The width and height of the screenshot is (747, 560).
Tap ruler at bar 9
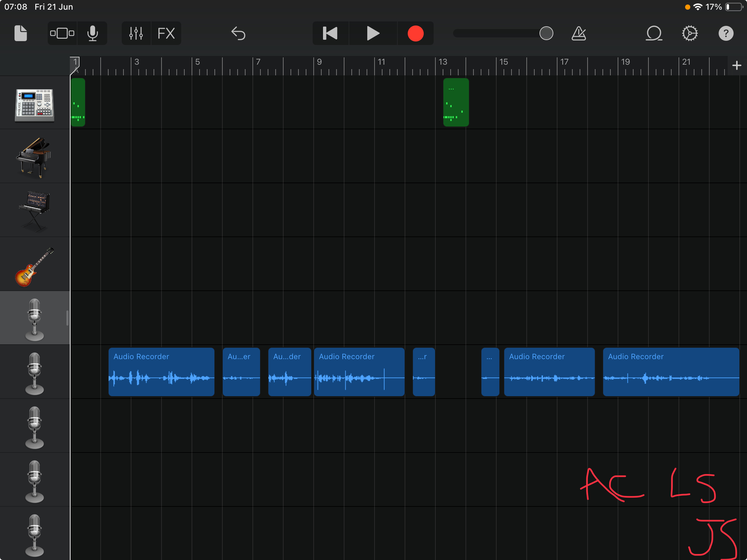coord(319,62)
